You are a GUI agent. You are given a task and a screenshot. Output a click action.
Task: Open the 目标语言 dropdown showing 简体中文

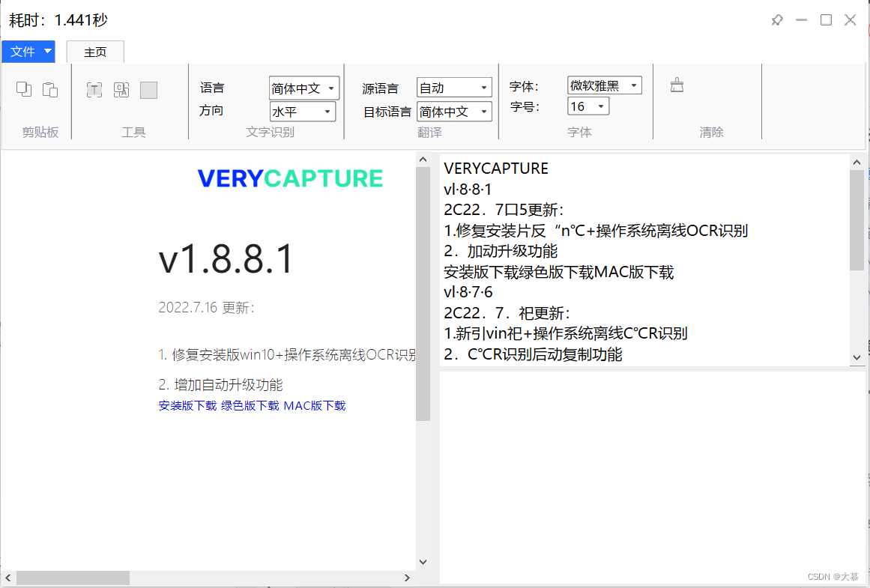[454, 112]
